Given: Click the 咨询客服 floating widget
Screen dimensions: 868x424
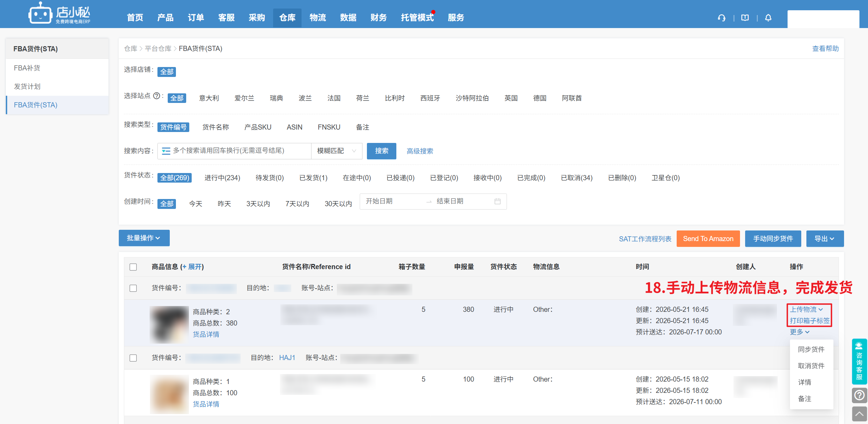Looking at the screenshot, I should tap(859, 361).
